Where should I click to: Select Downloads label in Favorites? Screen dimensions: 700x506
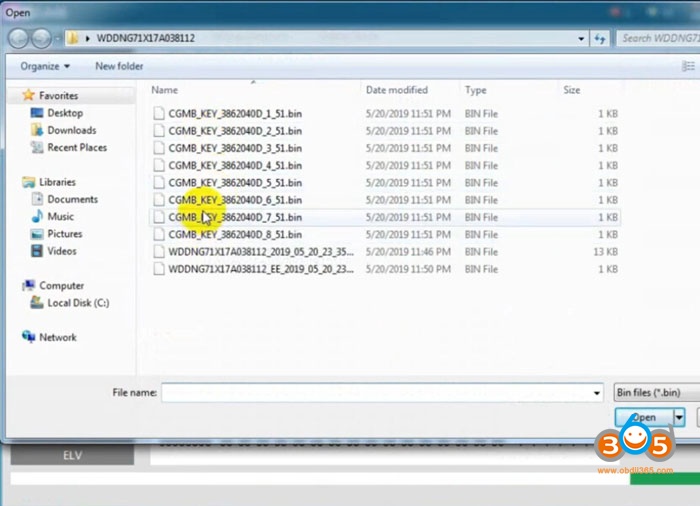pyautogui.click(x=72, y=130)
